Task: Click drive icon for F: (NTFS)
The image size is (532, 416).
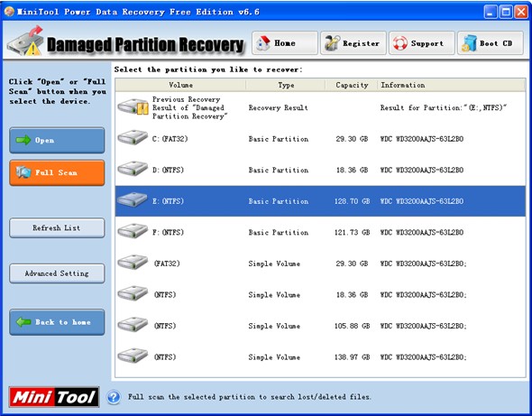Action: 133,232
